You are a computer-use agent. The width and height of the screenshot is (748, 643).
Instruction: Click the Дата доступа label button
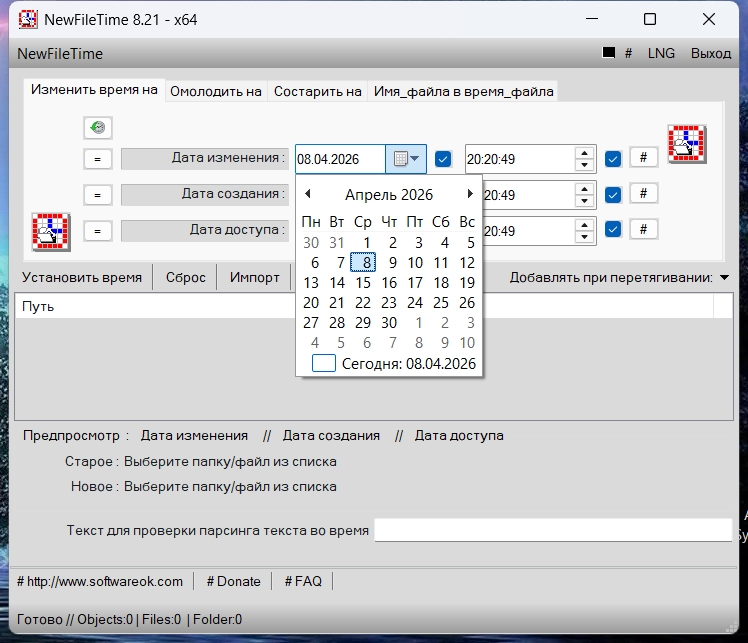(205, 230)
